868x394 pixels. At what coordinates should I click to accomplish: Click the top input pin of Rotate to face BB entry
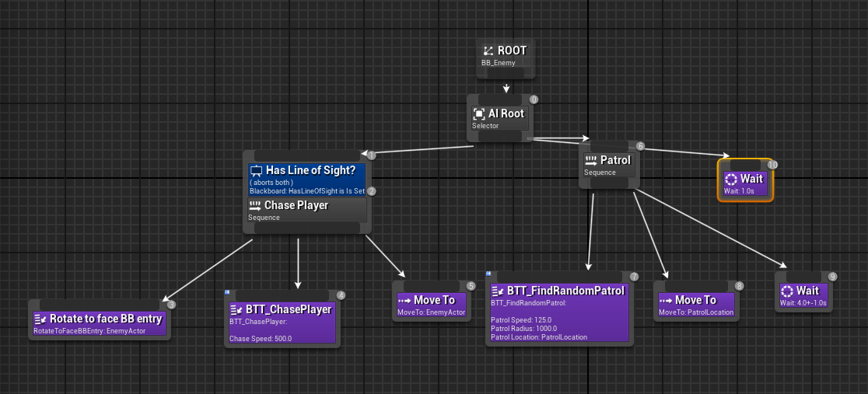(x=99, y=305)
